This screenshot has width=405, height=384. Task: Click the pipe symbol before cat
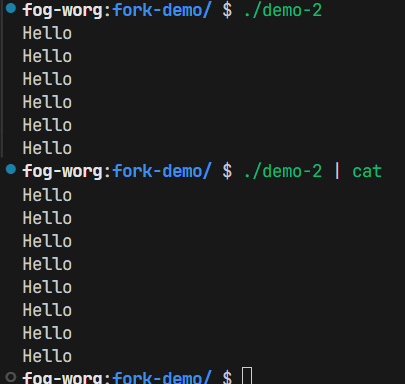337,171
